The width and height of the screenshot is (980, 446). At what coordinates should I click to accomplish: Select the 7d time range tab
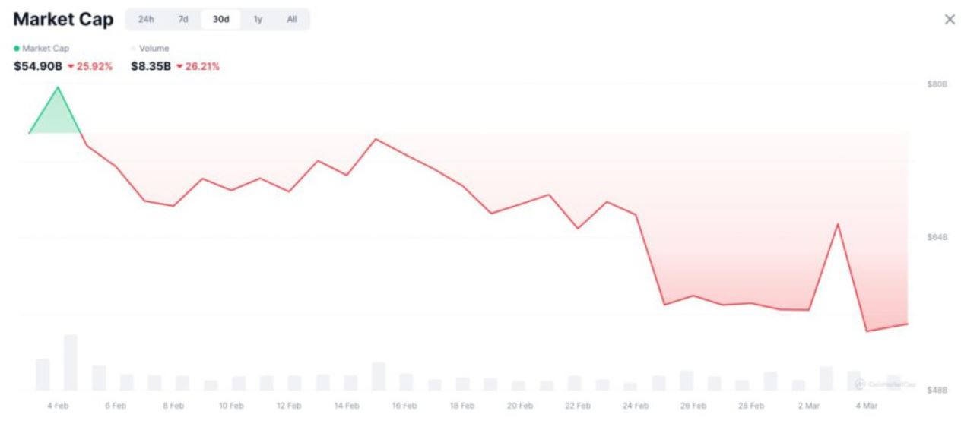[x=183, y=20]
